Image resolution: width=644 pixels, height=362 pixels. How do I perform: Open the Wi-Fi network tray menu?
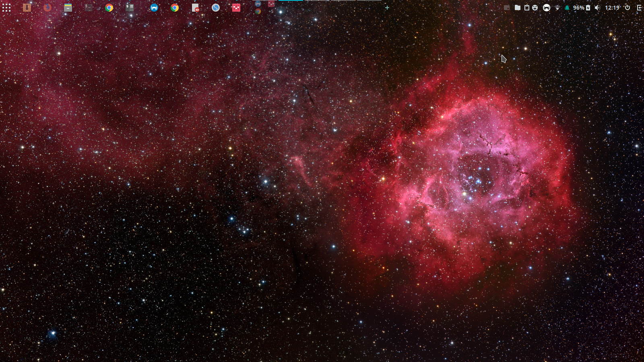[x=557, y=8]
